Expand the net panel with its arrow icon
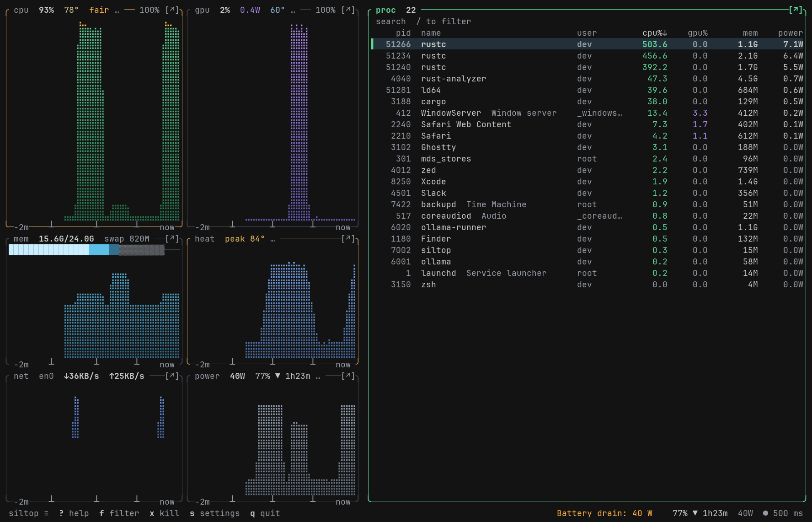The image size is (812, 522). tap(172, 376)
